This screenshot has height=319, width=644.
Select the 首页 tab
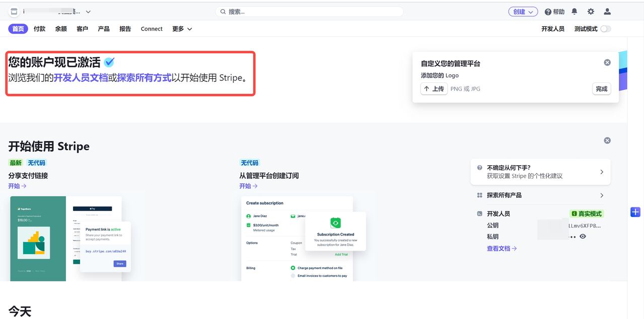click(x=18, y=29)
